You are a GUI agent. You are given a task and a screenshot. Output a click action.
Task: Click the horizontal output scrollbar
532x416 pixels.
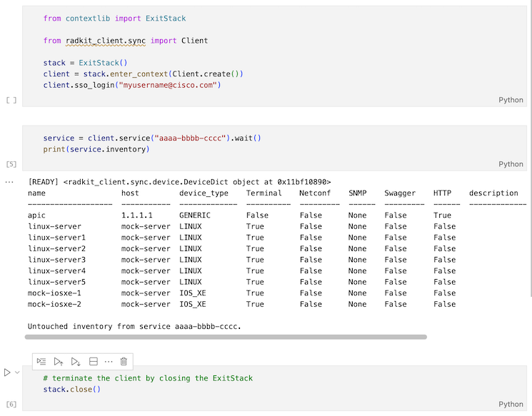[x=226, y=337]
